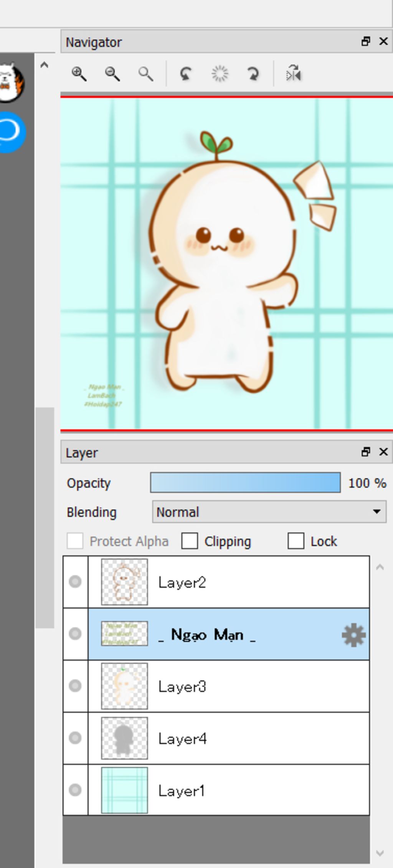Toggle visibility of Layer2
The image size is (393, 868).
tap(75, 581)
